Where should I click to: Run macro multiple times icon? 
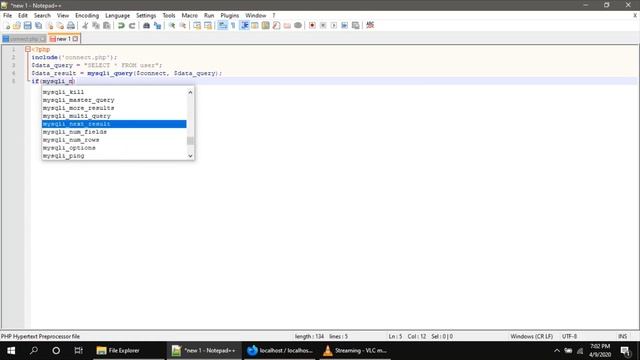344,26
